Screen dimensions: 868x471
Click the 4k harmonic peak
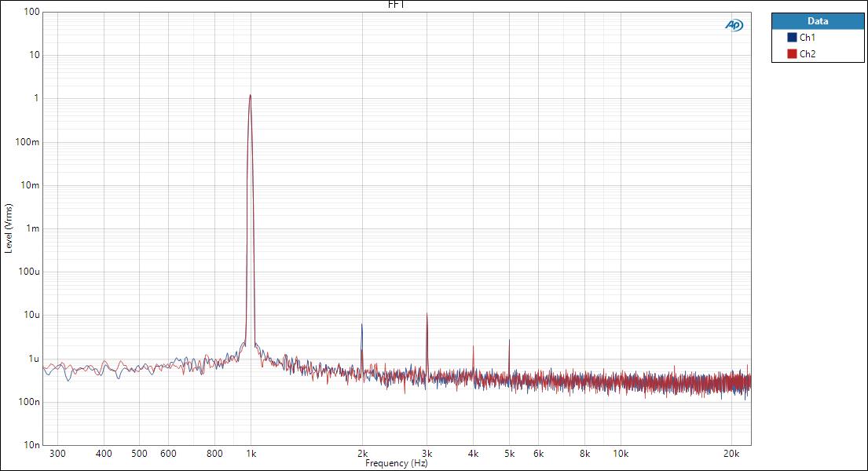pyautogui.click(x=473, y=347)
